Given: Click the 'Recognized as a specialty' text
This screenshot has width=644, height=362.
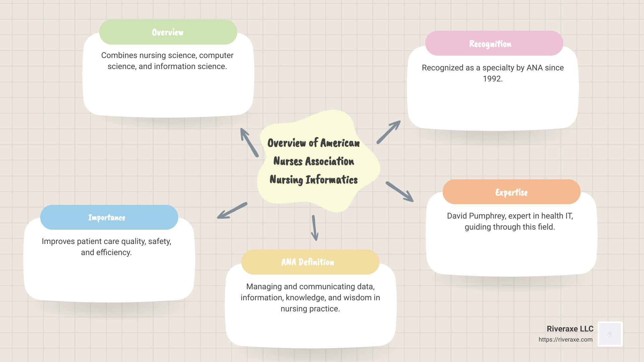Looking at the screenshot, I should [492, 73].
